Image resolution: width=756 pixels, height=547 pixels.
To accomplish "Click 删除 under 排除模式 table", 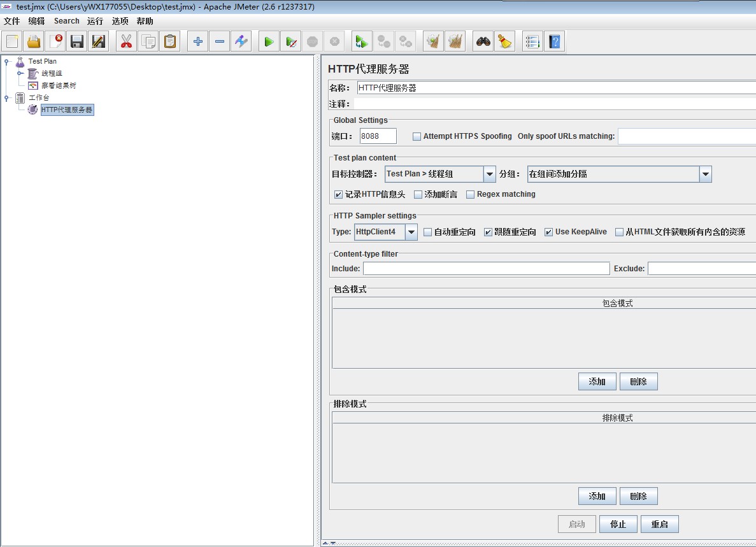I will pyautogui.click(x=638, y=496).
